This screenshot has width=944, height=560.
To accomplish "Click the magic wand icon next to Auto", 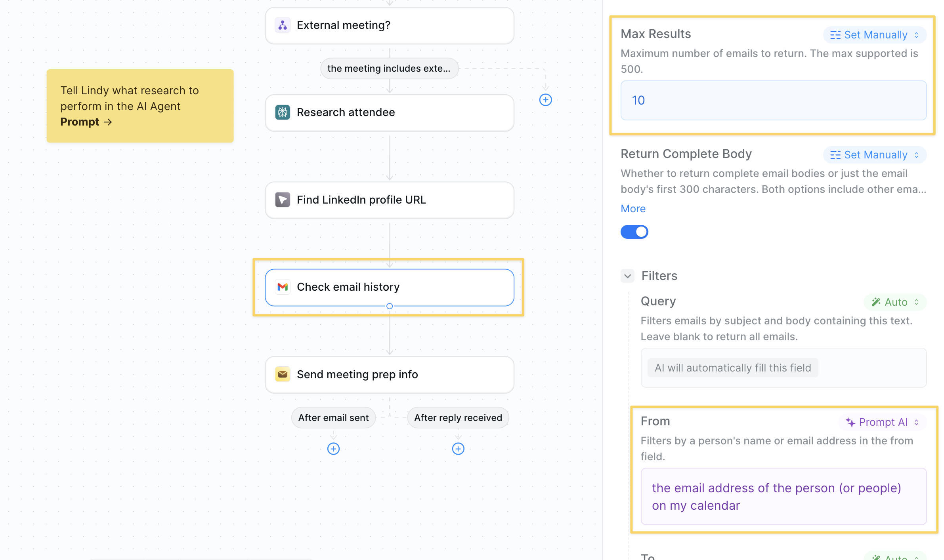I will tap(876, 302).
